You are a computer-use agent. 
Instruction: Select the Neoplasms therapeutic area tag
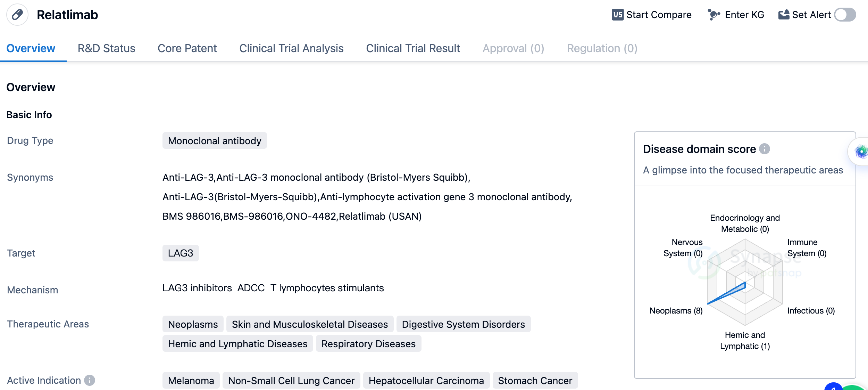coord(193,324)
